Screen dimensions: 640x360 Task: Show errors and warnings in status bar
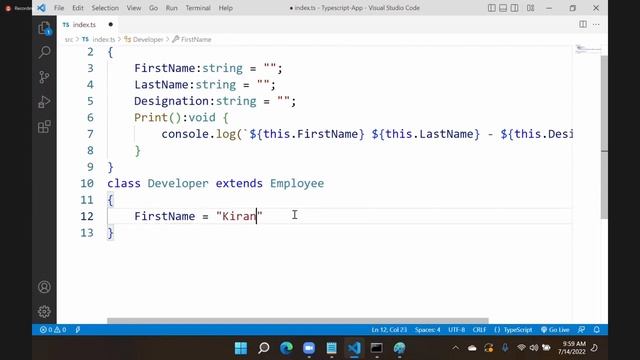53,330
